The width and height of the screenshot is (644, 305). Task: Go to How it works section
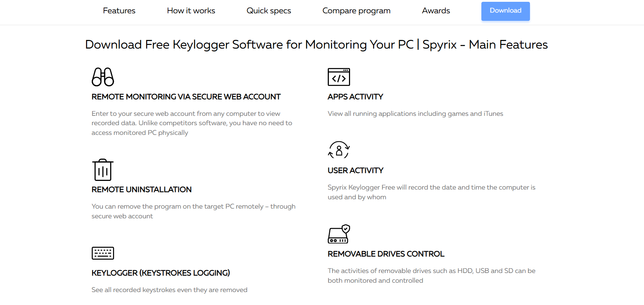pyautogui.click(x=191, y=11)
